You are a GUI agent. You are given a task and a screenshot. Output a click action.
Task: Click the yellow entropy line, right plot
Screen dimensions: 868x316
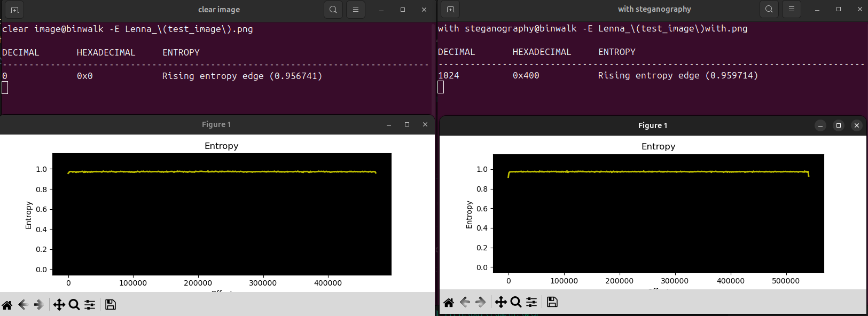tap(659, 172)
